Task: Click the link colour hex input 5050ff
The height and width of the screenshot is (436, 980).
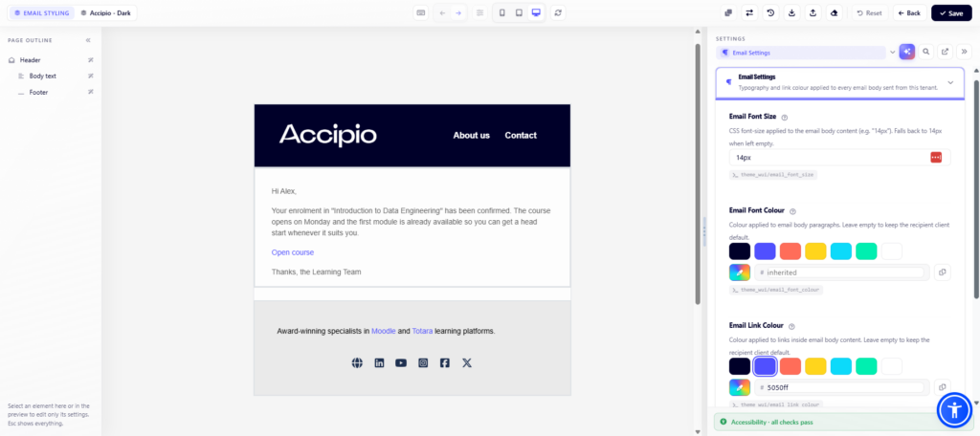Action: click(x=842, y=387)
